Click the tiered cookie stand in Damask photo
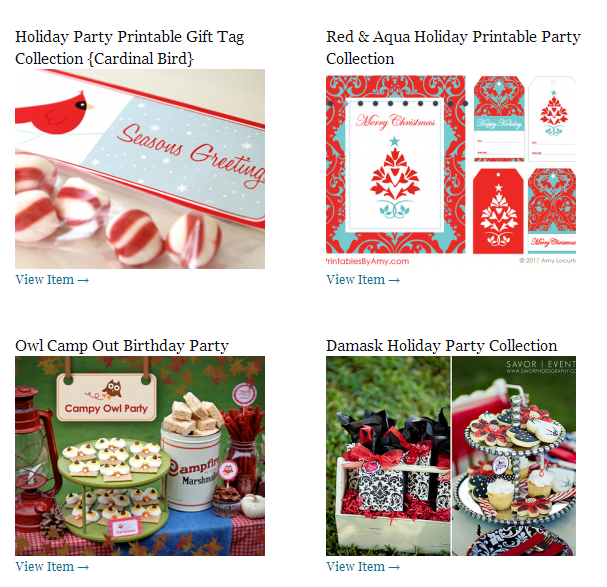This screenshot has height=587, width=607. point(515,461)
